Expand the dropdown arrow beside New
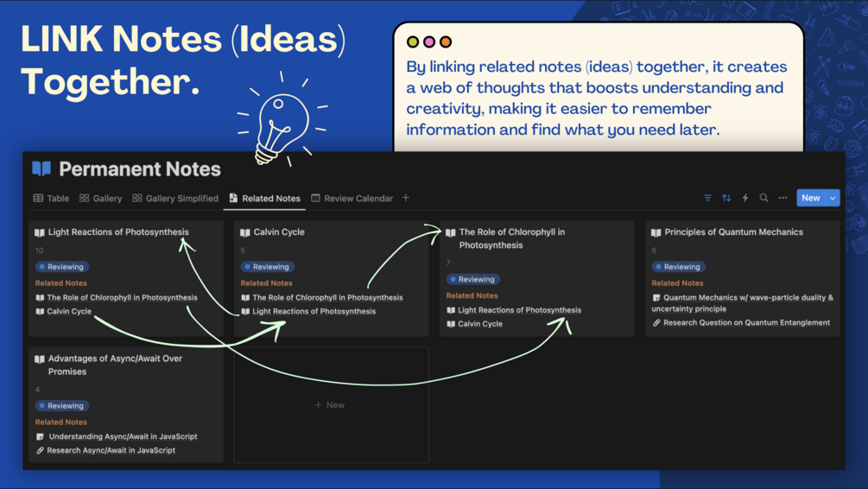The height and width of the screenshot is (489, 868). point(833,198)
